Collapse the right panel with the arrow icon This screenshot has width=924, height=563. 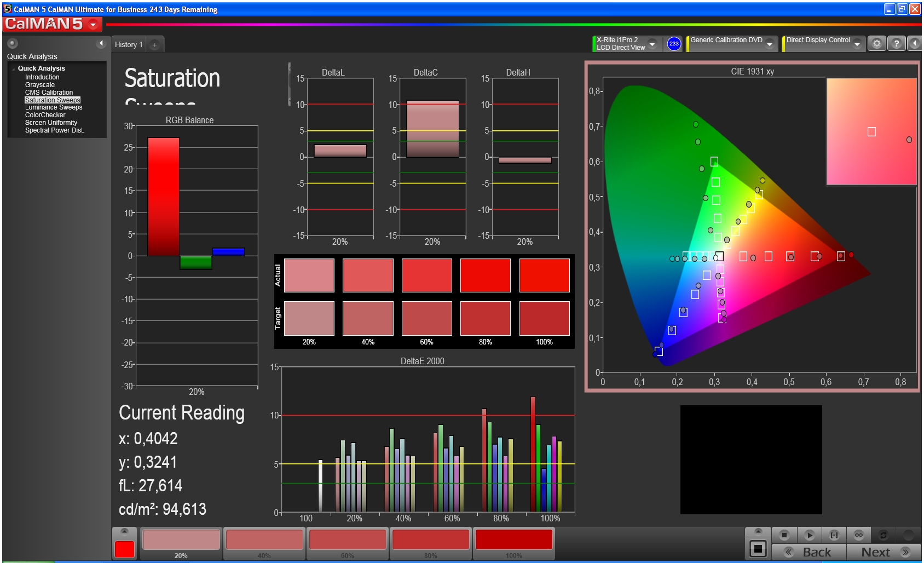[x=914, y=43]
